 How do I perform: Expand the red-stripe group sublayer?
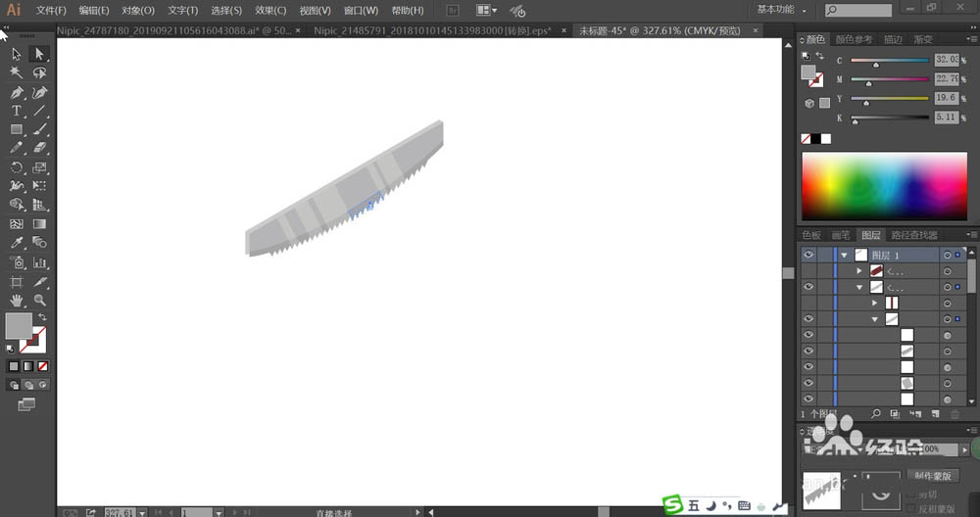tap(859, 271)
